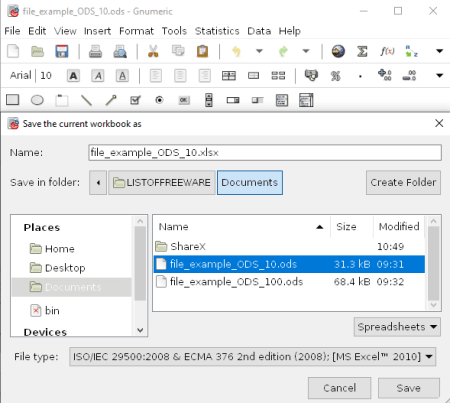450x403 pixels.
Task: Click Center across selection icon
Action: [229, 76]
